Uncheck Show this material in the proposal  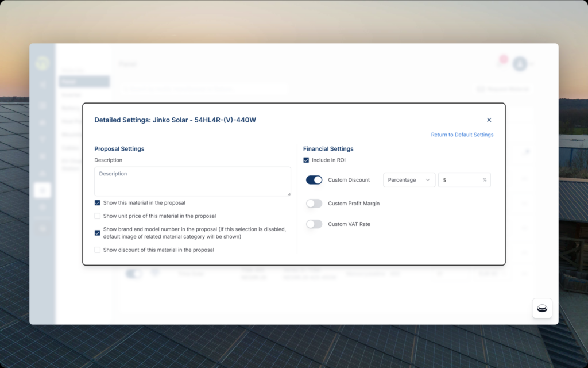click(x=98, y=203)
